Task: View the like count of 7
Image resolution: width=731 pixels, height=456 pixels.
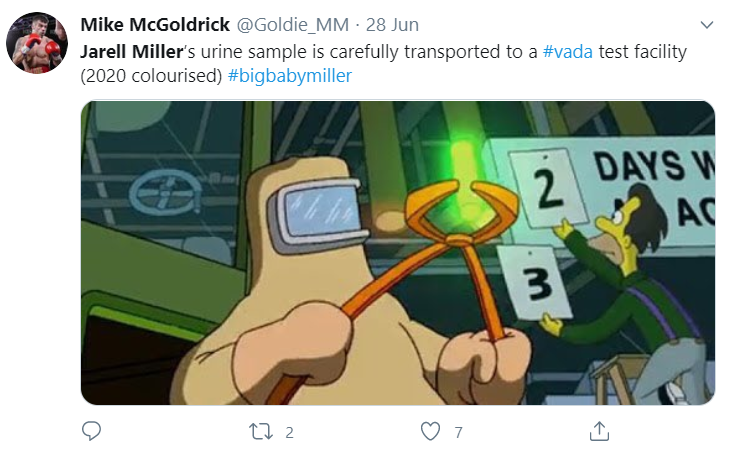Action: click(459, 433)
